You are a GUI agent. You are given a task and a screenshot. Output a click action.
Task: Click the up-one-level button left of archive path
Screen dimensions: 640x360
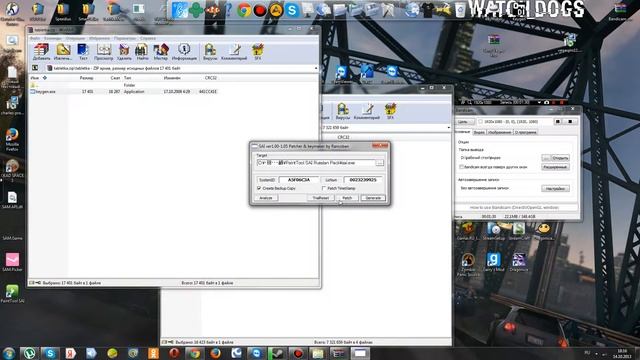pyautogui.click(x=35, y=68)
